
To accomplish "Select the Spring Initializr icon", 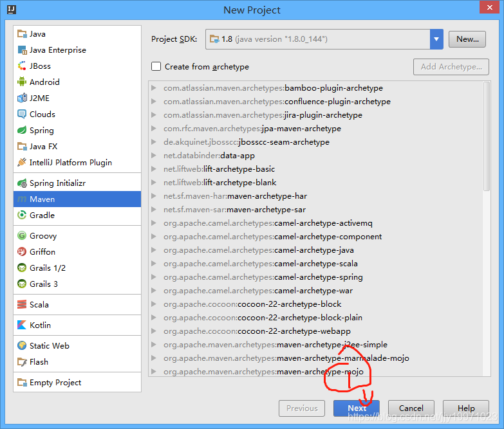I will pyautogui.click(x=22, y=183).
